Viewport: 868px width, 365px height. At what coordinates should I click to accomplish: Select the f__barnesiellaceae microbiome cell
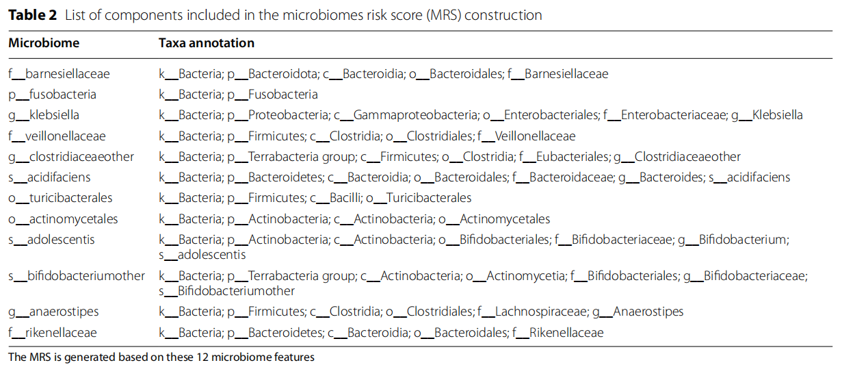click(59, 73)
